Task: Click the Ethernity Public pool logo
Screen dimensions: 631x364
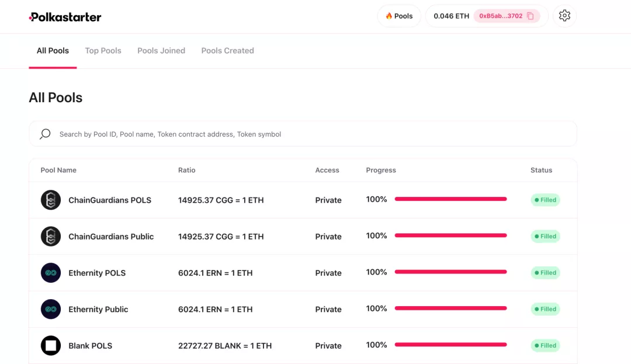Action: pyautogui.click(x=51, y=309)
